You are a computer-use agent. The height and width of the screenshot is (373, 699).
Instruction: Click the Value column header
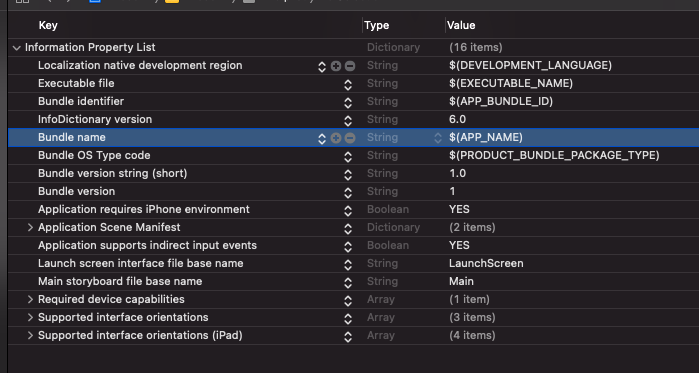pos(461,25)
